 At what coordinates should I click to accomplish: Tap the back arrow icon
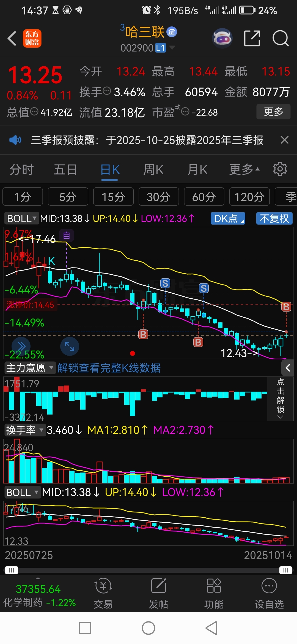[12, 38]
